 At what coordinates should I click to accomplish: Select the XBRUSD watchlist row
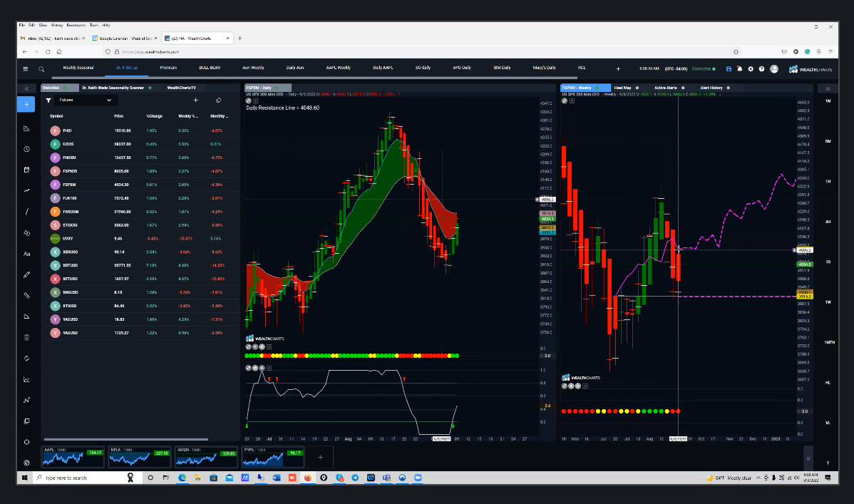[x=142, y=252]
